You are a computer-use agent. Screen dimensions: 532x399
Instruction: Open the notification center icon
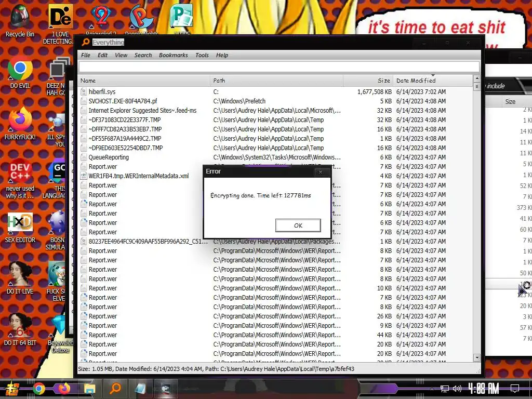point(515,389)
